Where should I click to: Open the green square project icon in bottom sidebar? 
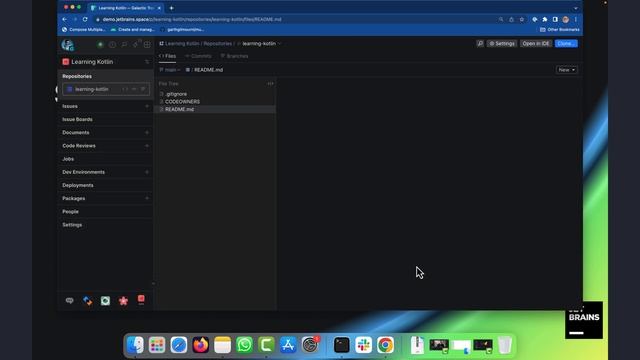pos(105,301)
